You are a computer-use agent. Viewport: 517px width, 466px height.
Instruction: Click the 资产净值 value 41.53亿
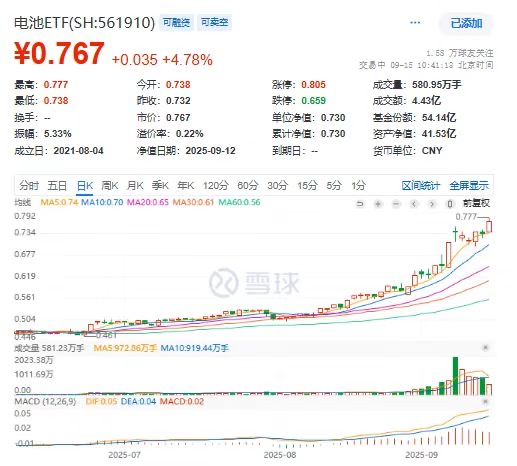click(x=439, y=134)
